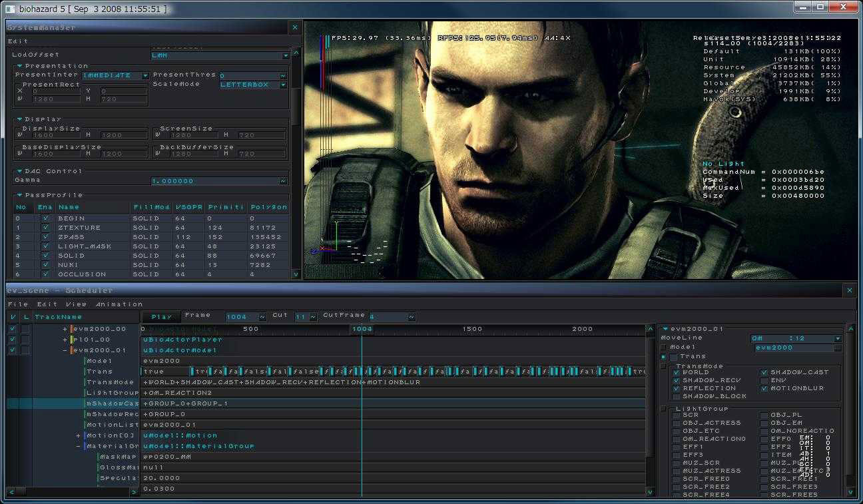This screenshot has width=863, height=504.
Task: Open the Animation menu in Scheduler
Action: 119,304
